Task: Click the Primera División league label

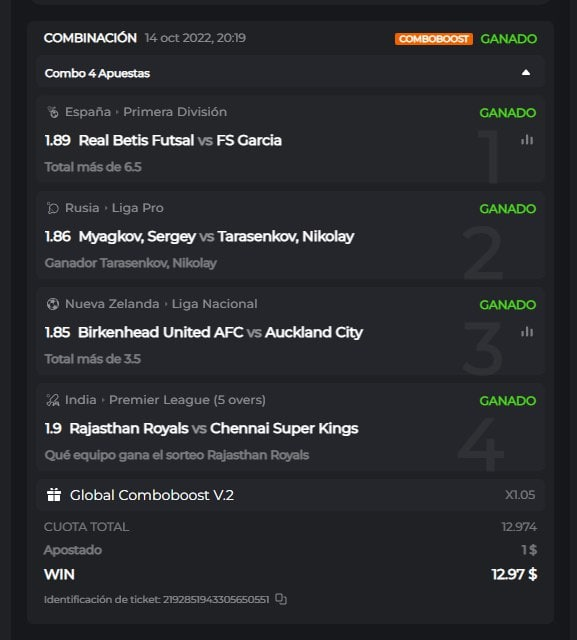Action: pyautogui.click(x=175, y=112)
